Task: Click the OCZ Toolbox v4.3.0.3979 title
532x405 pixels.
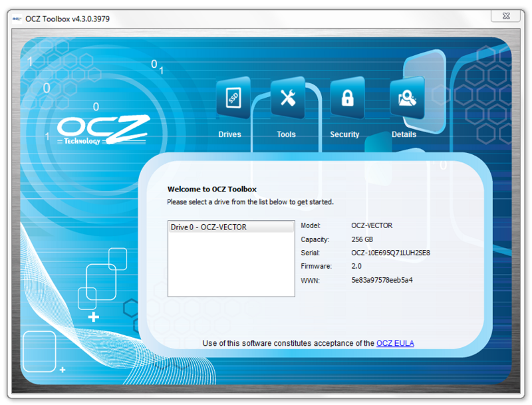Action: coord(68,19)
